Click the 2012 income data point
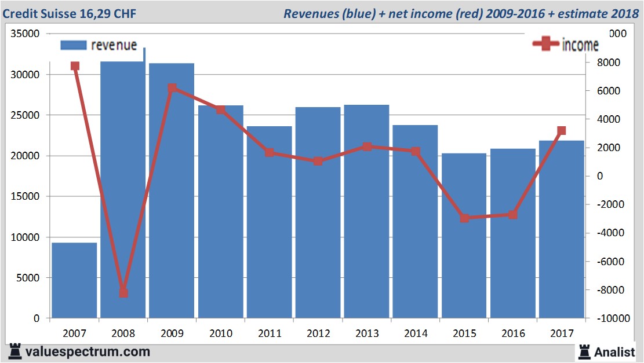 [x=318, y=161]
